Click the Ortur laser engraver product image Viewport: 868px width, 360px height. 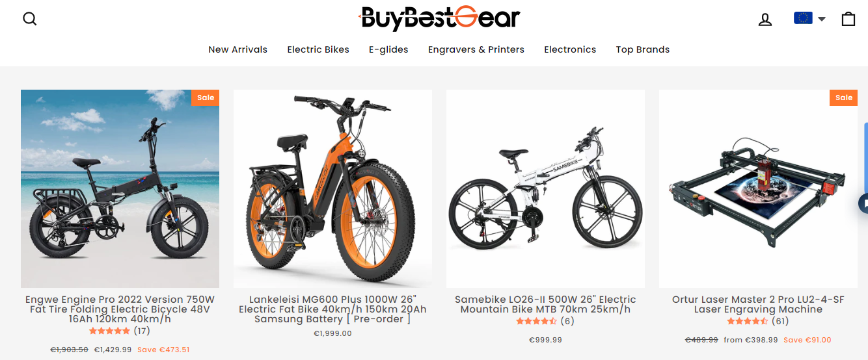pos(758,188)
